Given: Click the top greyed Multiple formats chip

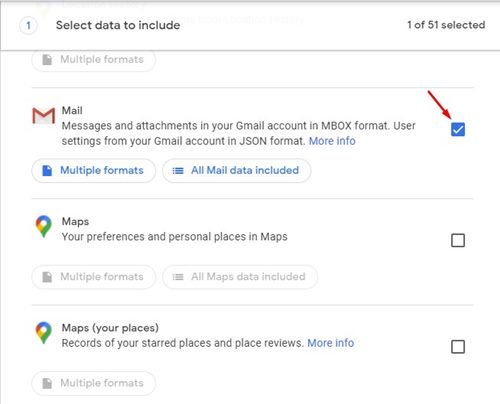Looking at the screenshot, I should point(94,60).
